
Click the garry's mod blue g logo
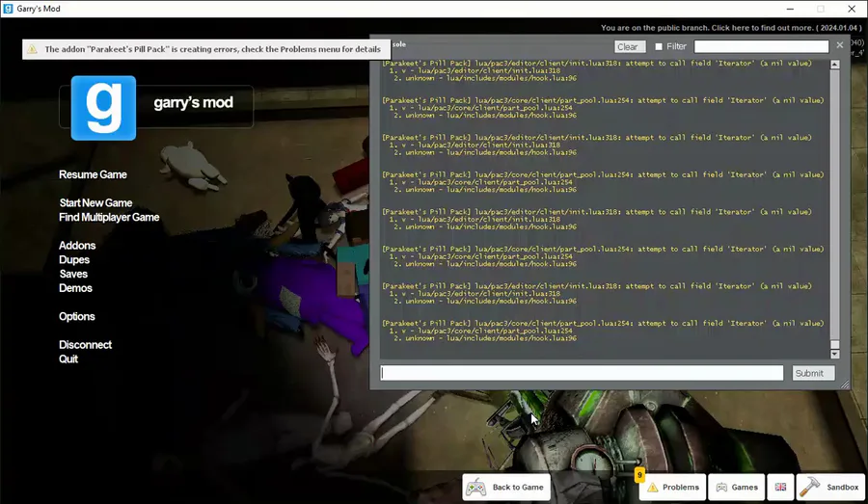103,108
